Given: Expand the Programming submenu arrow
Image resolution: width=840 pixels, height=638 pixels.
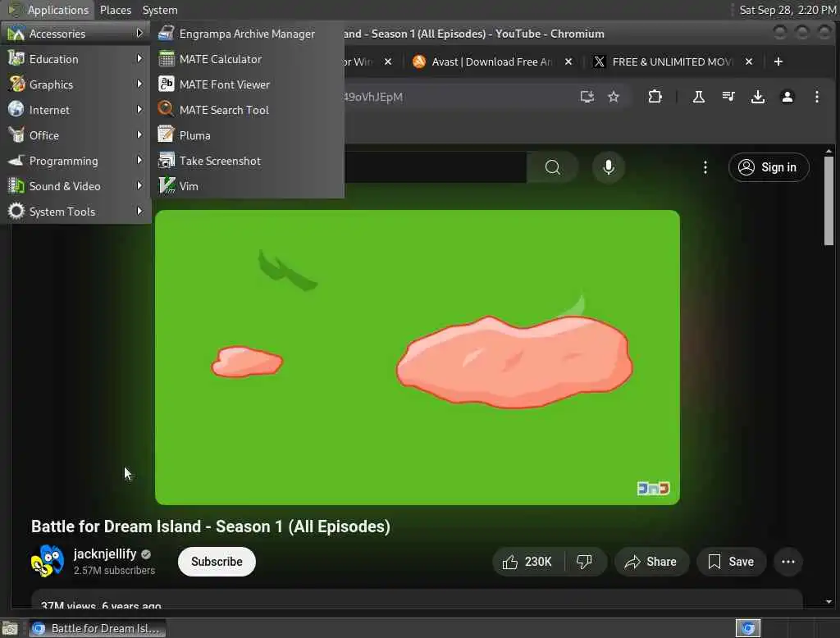Looking at the screenshot, I should [139, 160].
